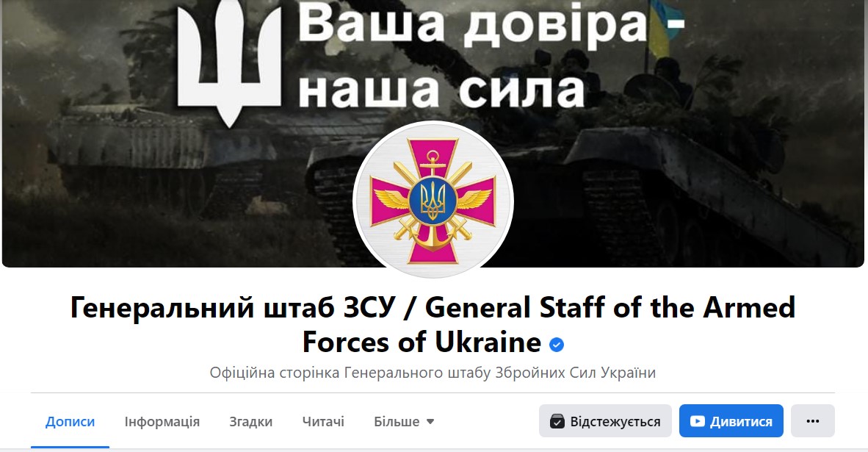Open the Інформація tab
The height and width of the screenshot is (452, 868).
[162, 422]
